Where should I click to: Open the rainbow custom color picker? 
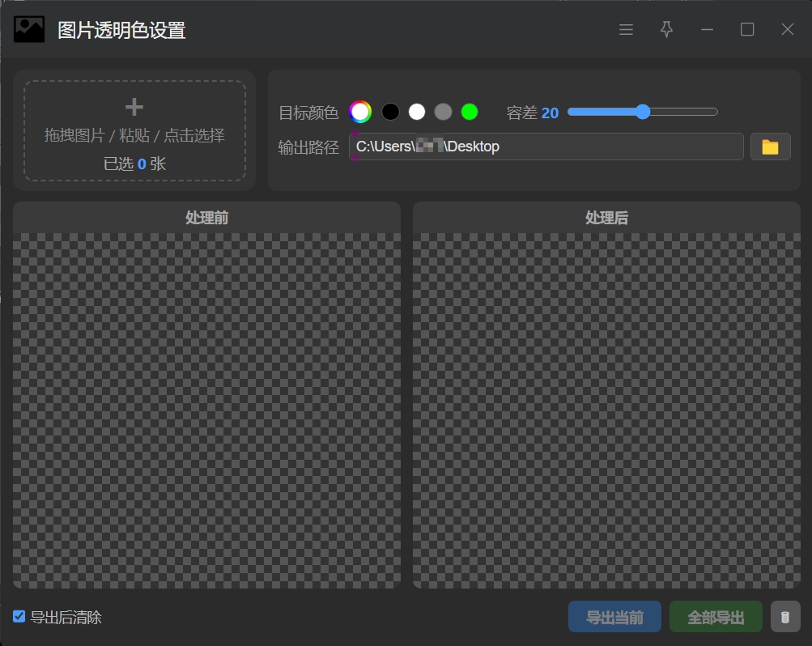pos(360,112)
